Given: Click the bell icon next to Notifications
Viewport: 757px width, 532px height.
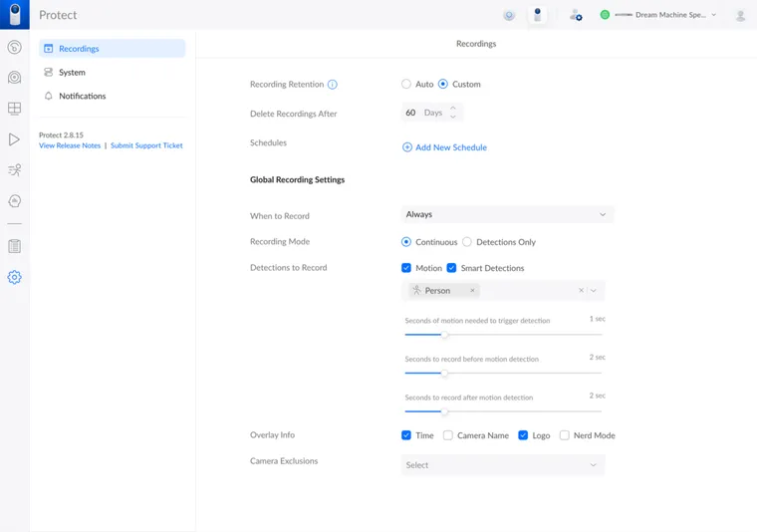Looking at the screenshot, I should pyautogui.click(x=48, y=96).
